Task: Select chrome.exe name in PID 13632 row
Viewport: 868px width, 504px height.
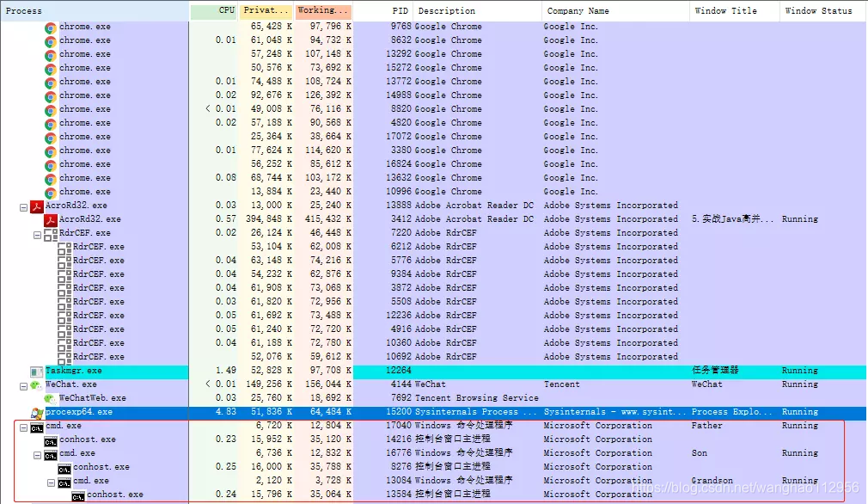Action: coord(85,178)
